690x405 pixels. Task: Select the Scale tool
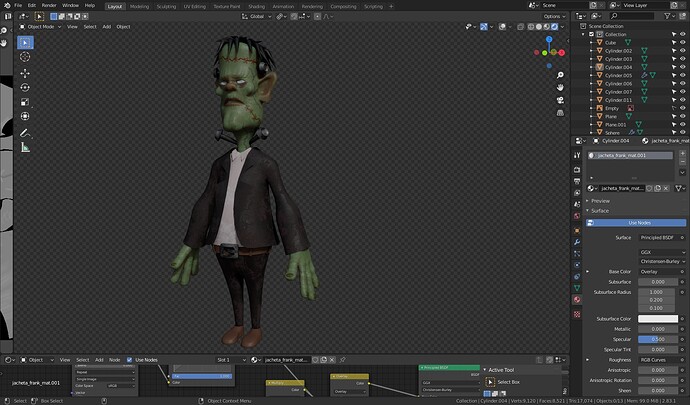click(25, 102)
